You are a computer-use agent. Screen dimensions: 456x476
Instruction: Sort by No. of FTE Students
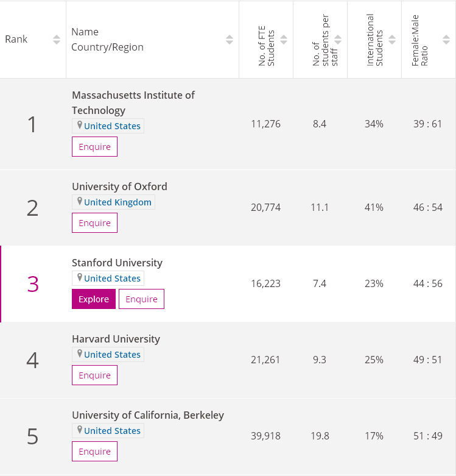(x=284, y=40)
